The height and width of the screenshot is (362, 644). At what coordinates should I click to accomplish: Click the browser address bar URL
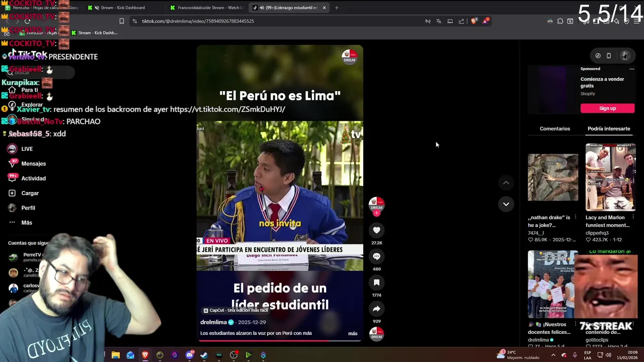[198, 21]
